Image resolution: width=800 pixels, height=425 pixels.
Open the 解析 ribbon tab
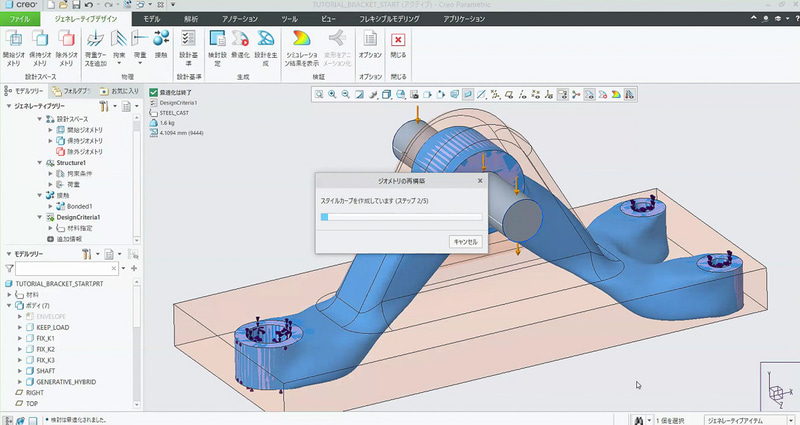(191, 19)
